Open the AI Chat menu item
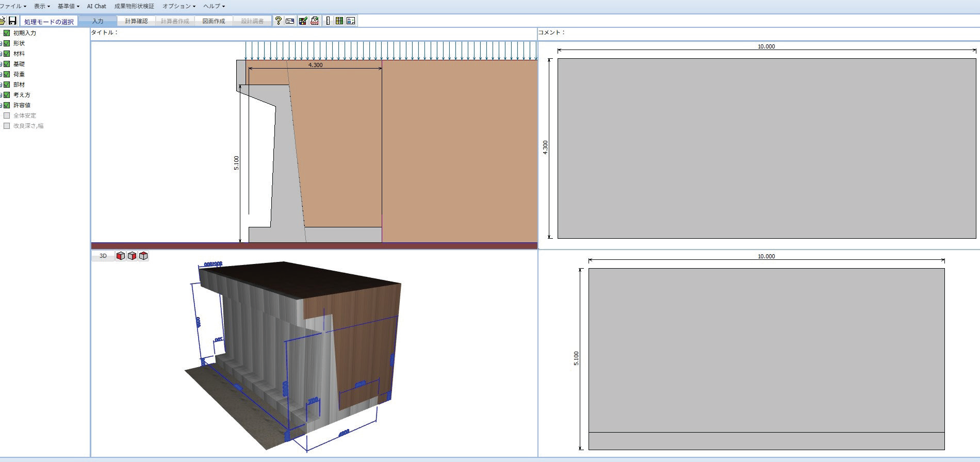Viewport: 980px width, 462px height. (x=96, y=6)
